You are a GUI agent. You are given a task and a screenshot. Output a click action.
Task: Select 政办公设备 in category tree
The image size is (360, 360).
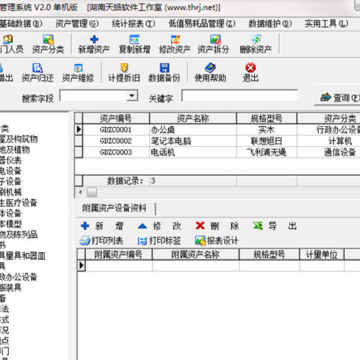tap(19, 277)
